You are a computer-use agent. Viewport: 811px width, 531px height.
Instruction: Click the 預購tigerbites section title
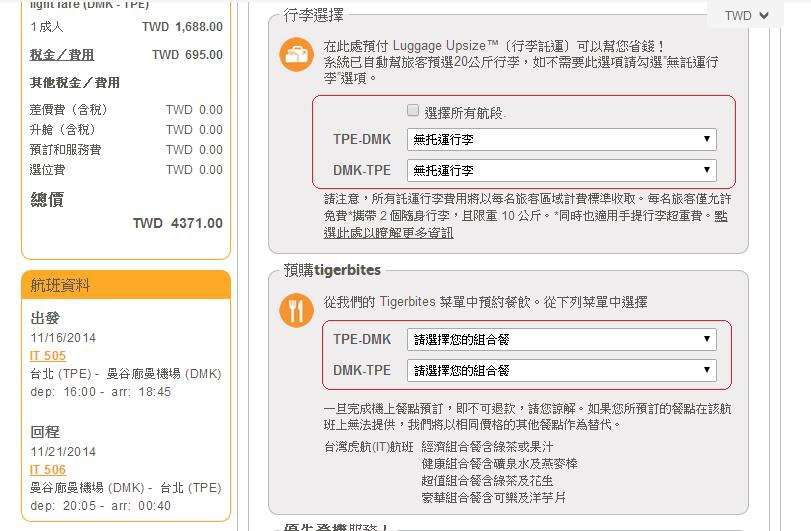pyautogui.click(x=332, y=270)
